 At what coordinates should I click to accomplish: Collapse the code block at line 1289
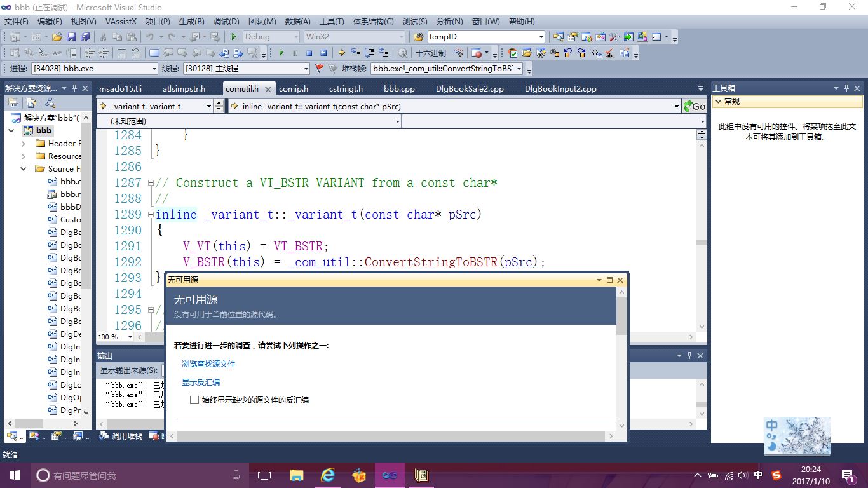151,215
